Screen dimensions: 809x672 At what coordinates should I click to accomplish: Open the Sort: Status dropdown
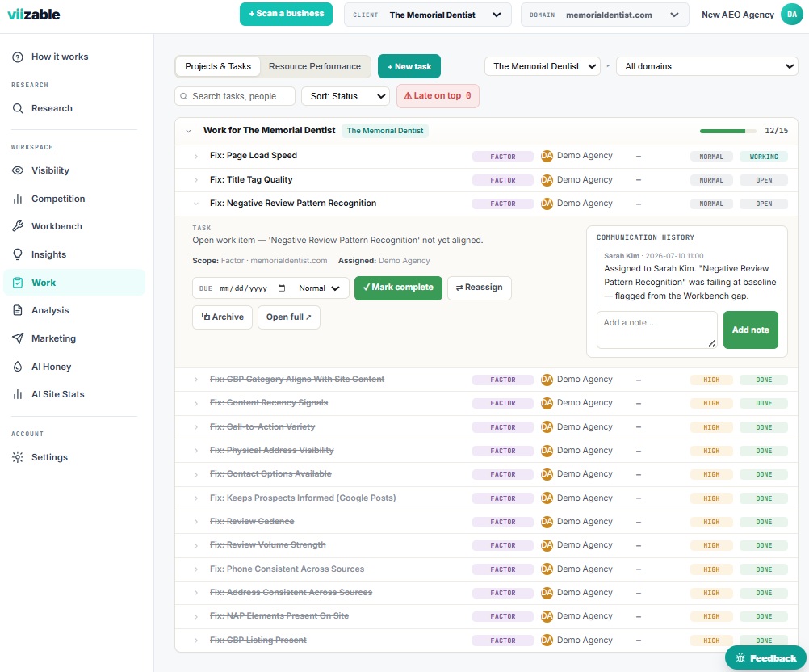click(346, 96)
